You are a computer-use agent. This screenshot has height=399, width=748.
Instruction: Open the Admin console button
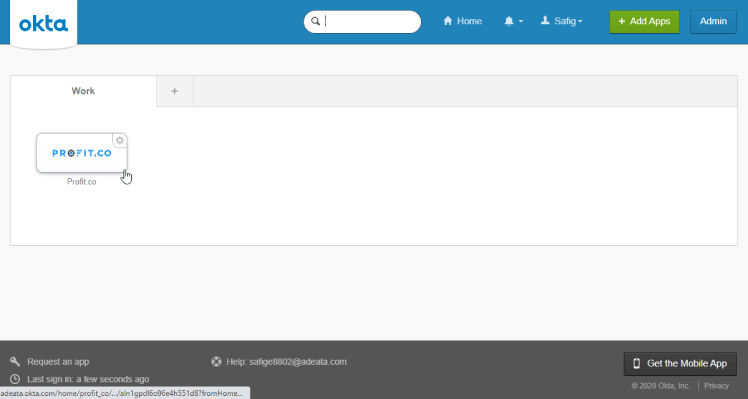click(x=713, y=21)
